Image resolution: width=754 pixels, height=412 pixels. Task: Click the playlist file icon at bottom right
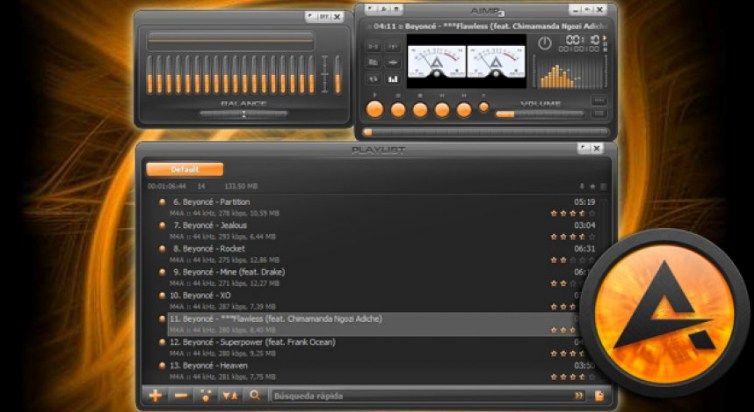599,395
